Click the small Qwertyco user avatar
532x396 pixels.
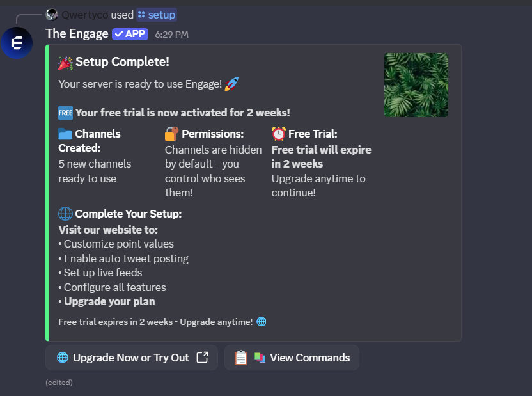(52, 15)
